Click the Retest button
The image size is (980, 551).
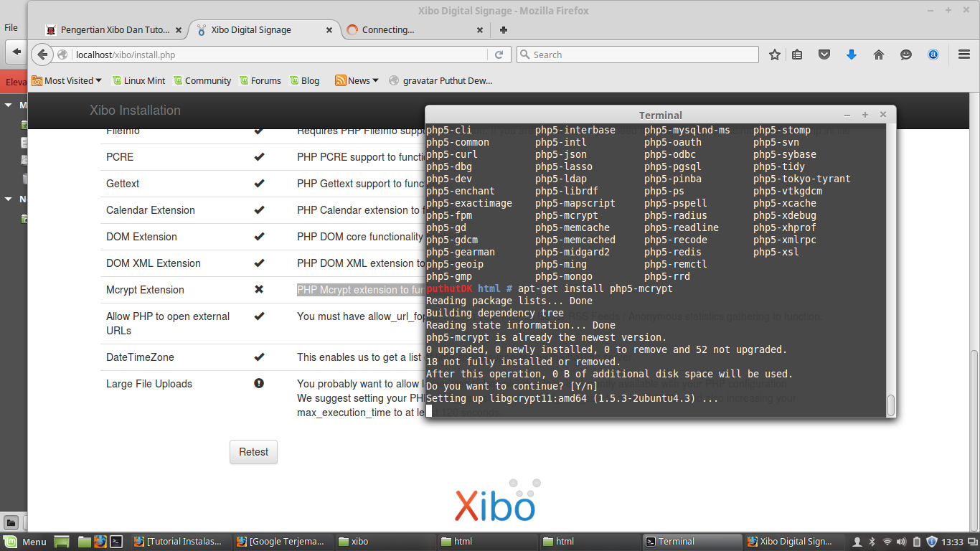click(x=253, y=452)
